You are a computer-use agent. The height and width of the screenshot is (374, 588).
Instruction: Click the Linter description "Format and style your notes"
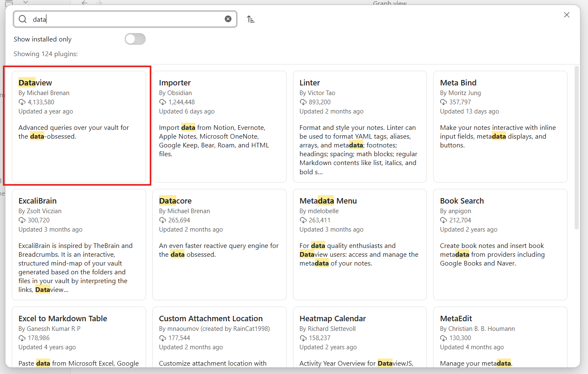(x=358, y=150)
